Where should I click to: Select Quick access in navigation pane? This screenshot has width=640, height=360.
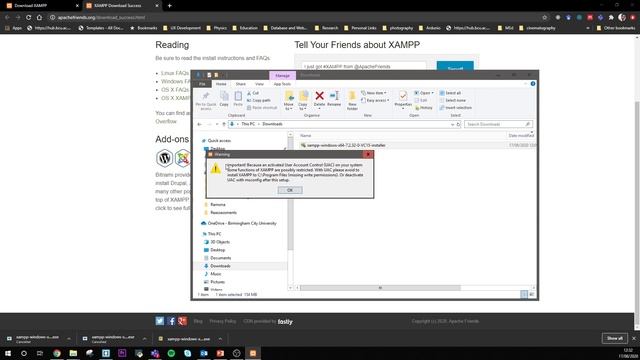pyautogui.click(x=219, y=141)
